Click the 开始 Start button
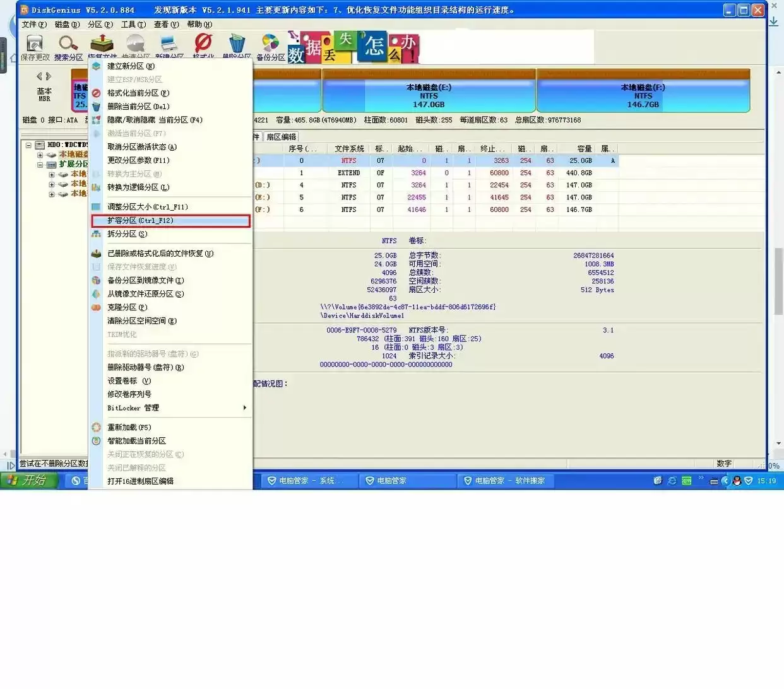This screenshot has width=784, height=689. click(30, 480)
